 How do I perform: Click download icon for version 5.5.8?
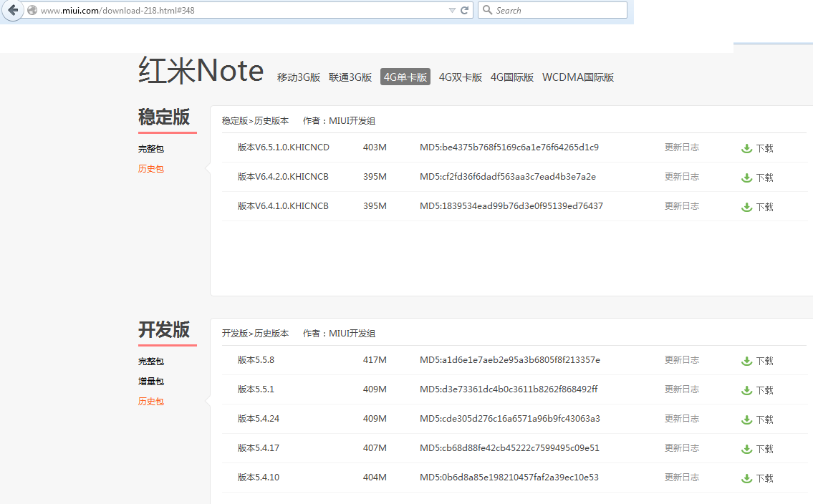(746, 361)
